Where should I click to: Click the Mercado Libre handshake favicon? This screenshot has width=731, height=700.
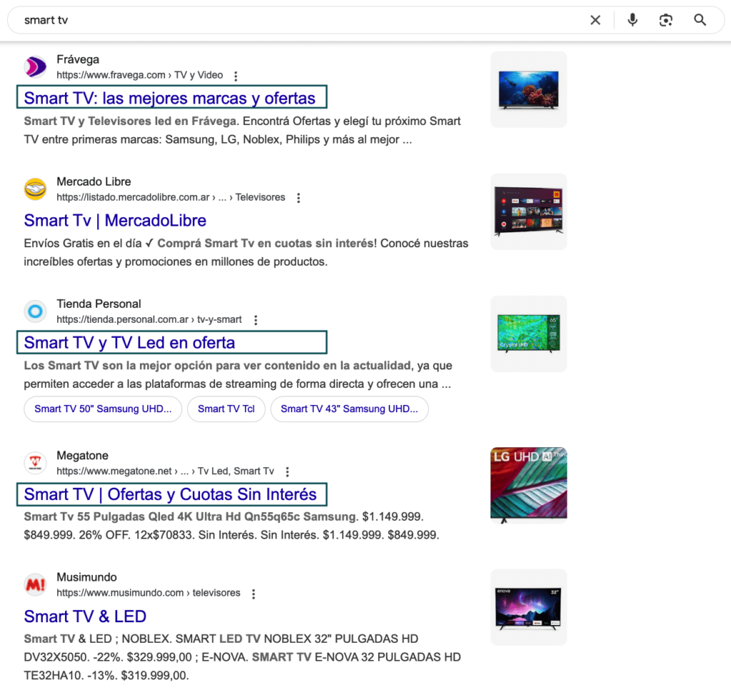36,189
